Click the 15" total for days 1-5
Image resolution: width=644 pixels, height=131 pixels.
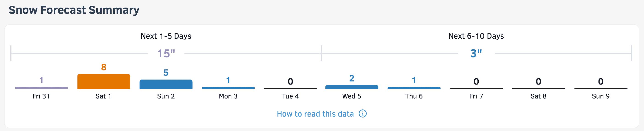166,53
